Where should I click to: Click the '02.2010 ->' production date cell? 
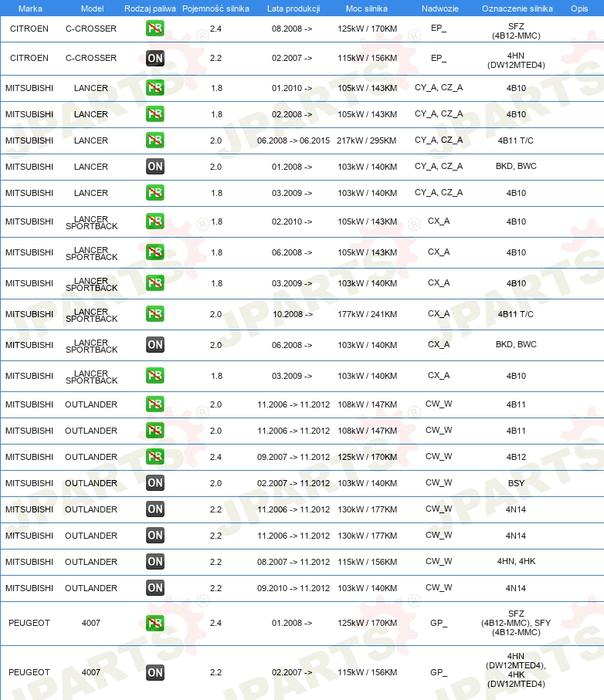click(292, 221)
